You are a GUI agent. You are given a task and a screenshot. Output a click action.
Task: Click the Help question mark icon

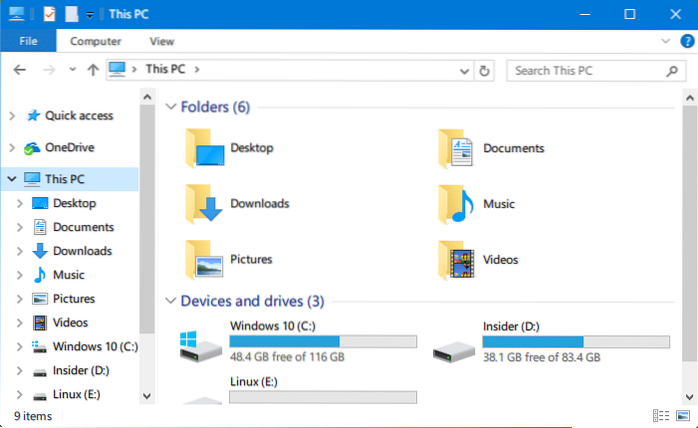[685, 41]
